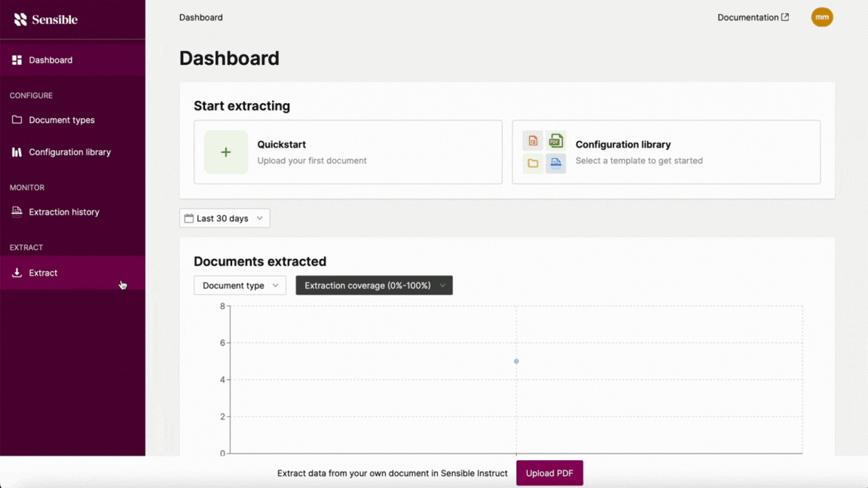Open the Configuration library card title

click(623, 145)
